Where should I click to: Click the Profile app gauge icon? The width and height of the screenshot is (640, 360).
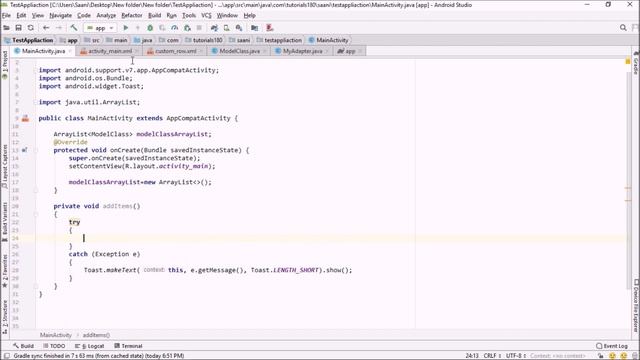(174, 28)
